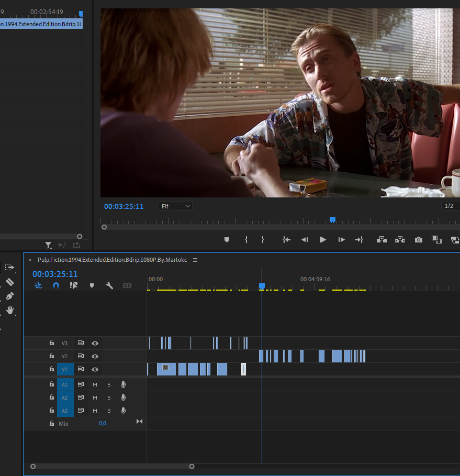Viewport: 460px width, 476px height.
Task: Mute audio track A1
Action: pyautogui.click(x=95, y=385)
